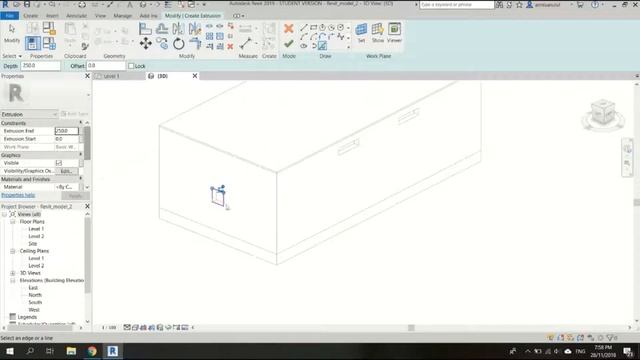Click the red Delete X in Modify panel
The height and width of the screenshot is (360, 640).
click(x=230, y=47)
